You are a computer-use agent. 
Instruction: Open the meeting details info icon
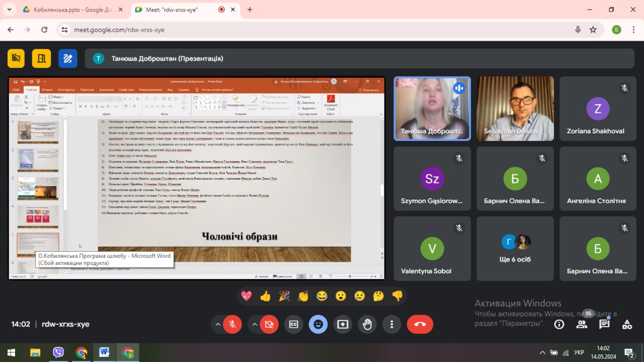click(559, 324)
